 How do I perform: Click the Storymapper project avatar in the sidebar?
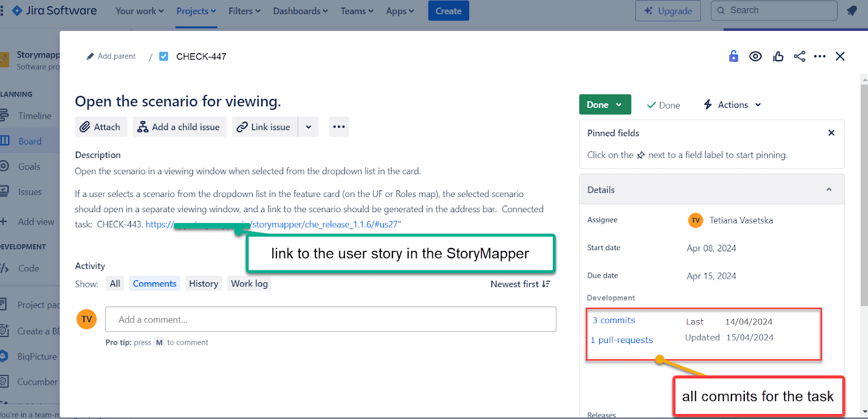pyautogui.click(x=4, y=59)
